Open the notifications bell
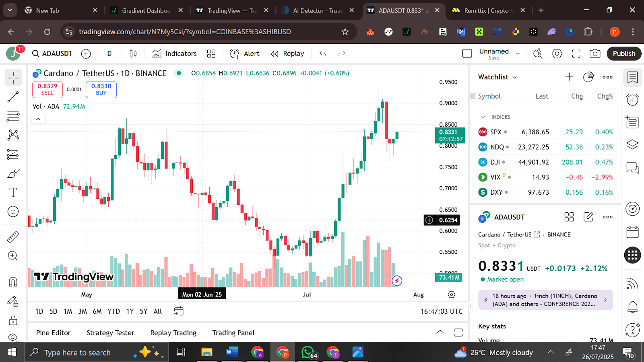 coord(632,307)
